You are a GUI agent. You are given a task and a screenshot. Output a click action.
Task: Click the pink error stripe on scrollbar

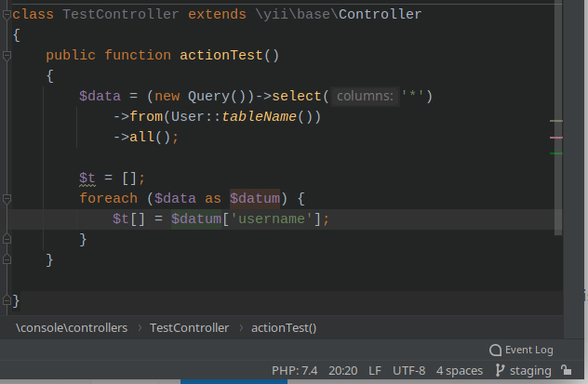(556, 138)
